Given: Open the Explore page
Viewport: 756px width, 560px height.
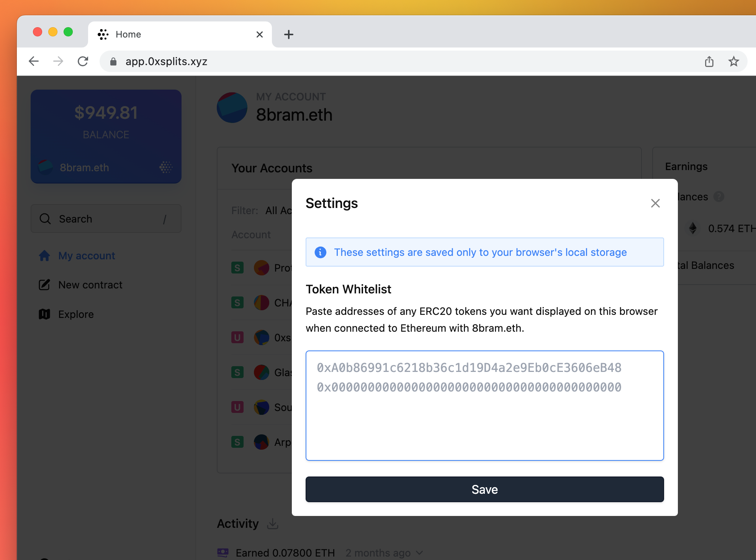Looking at the screenshot, I should (76, 314).
